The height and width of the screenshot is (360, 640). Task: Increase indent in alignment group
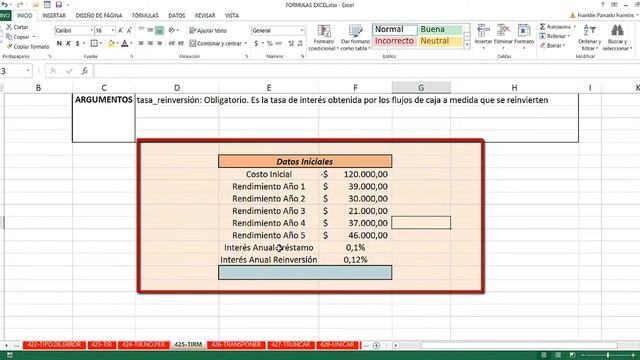coord(181,43)
